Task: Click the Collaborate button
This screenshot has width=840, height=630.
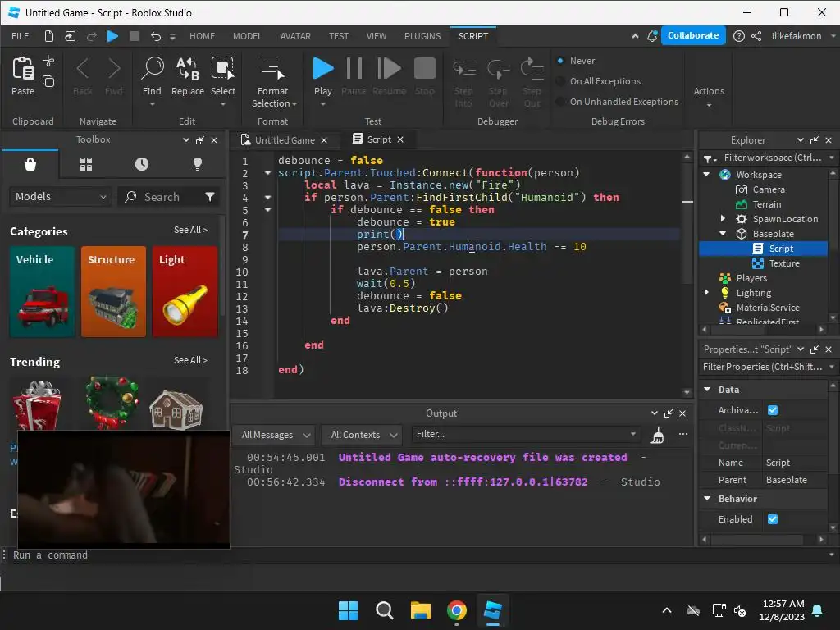Action: point(693,35)
